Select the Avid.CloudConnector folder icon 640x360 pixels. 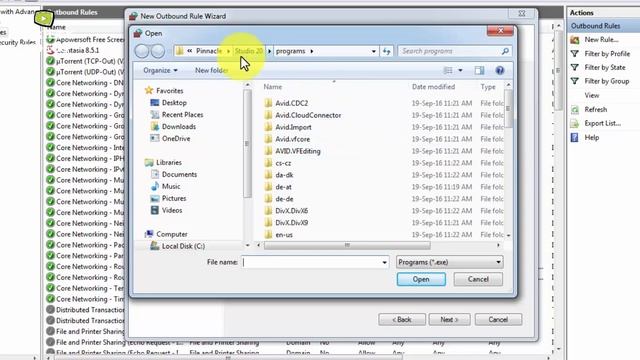(268, 115)
